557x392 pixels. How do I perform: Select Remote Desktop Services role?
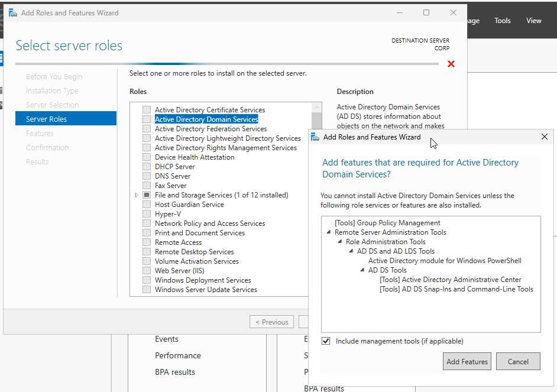195,252
